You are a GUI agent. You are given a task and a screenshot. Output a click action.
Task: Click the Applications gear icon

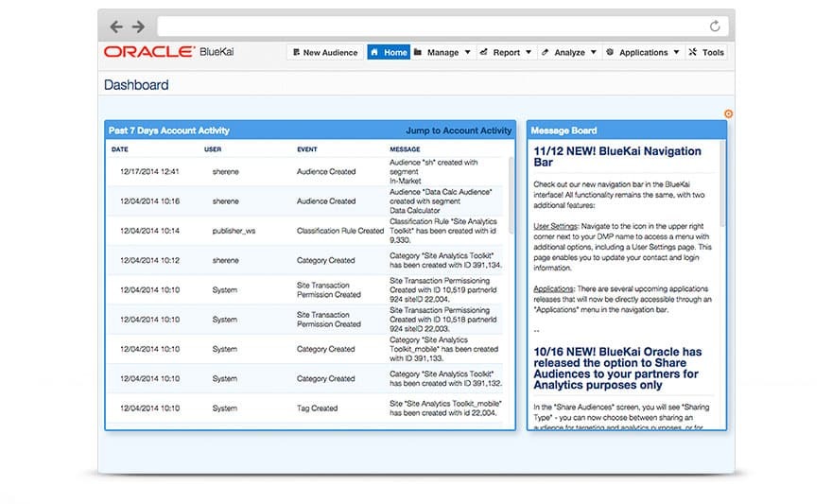pos(610,53)
